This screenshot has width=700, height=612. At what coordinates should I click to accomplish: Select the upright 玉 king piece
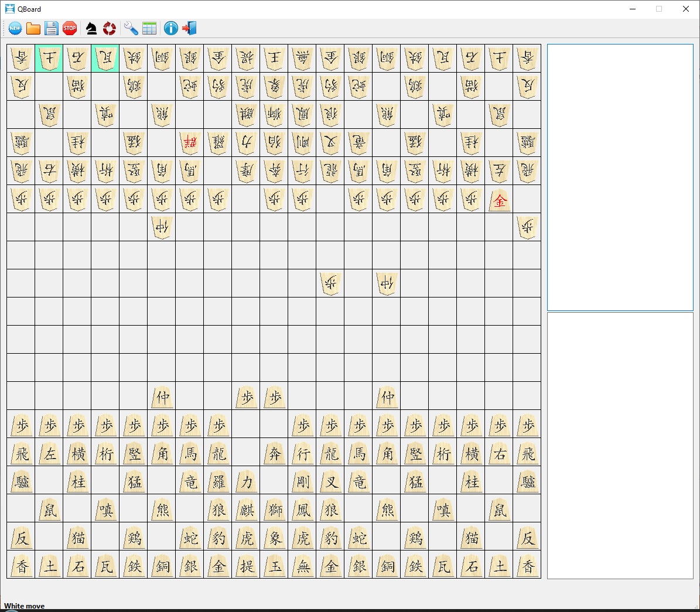tap(274, 565)
